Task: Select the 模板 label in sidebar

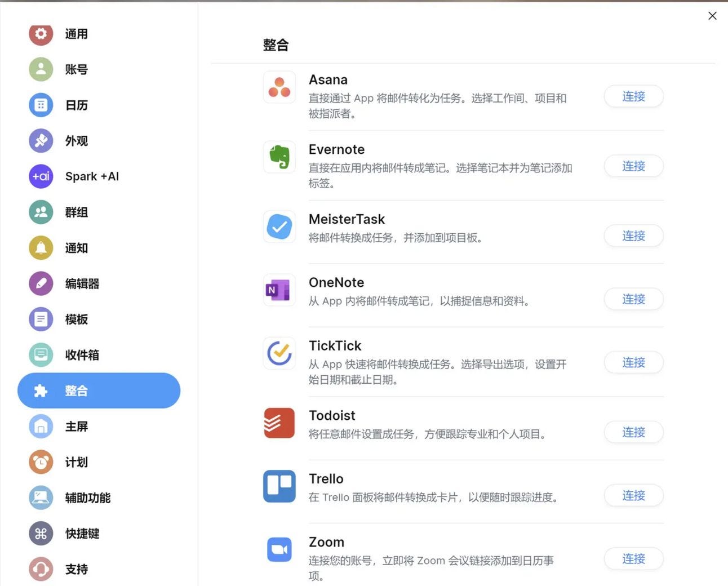Action: click(77, 319)
